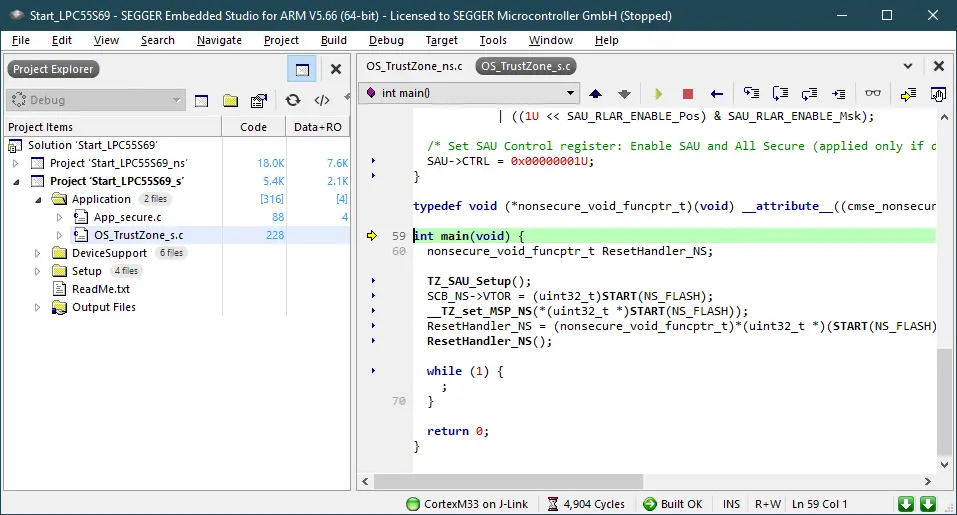Image resolution: width=957 pixels, height=515 pixels.
Task: Click the code tags icon in project toolbar
Action: [x=322, y=100]
